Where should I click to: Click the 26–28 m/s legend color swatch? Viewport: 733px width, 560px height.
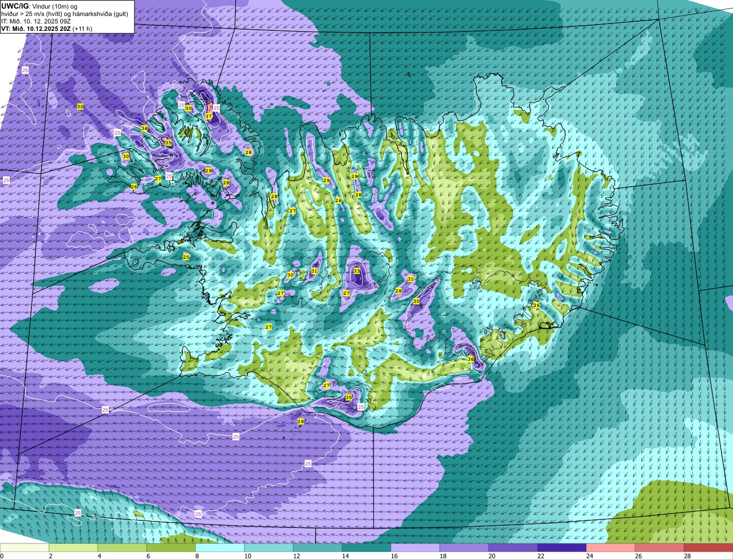tap(660, 548)
